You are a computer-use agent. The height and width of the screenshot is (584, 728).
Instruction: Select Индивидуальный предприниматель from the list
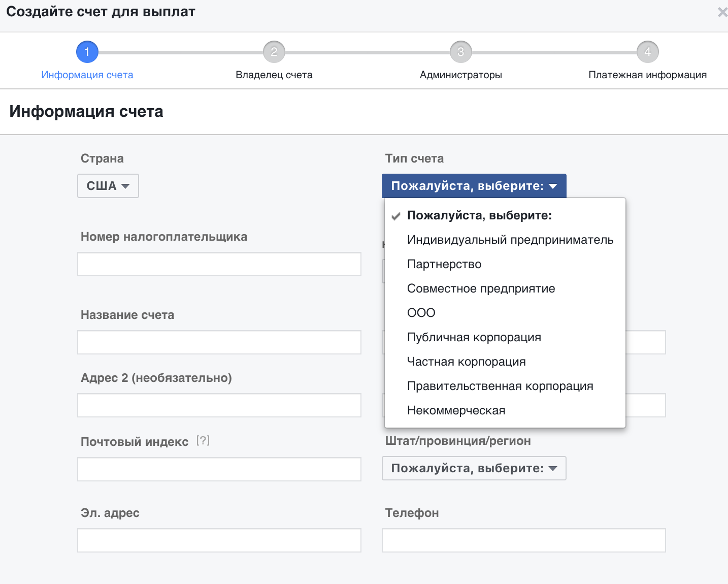pos(510,239)
